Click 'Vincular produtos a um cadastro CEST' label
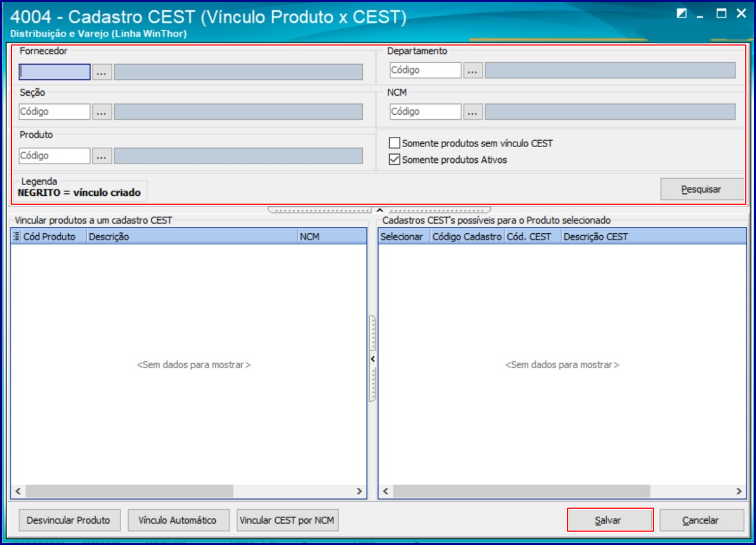756x545 pixels. 93,220
